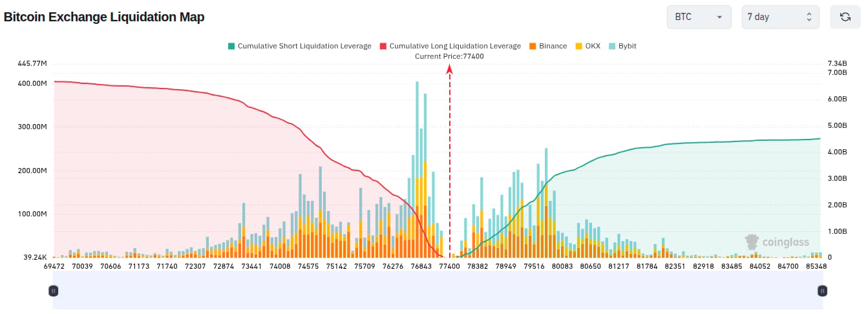Click the BTC dropdown caret arrow

(719, 17)
